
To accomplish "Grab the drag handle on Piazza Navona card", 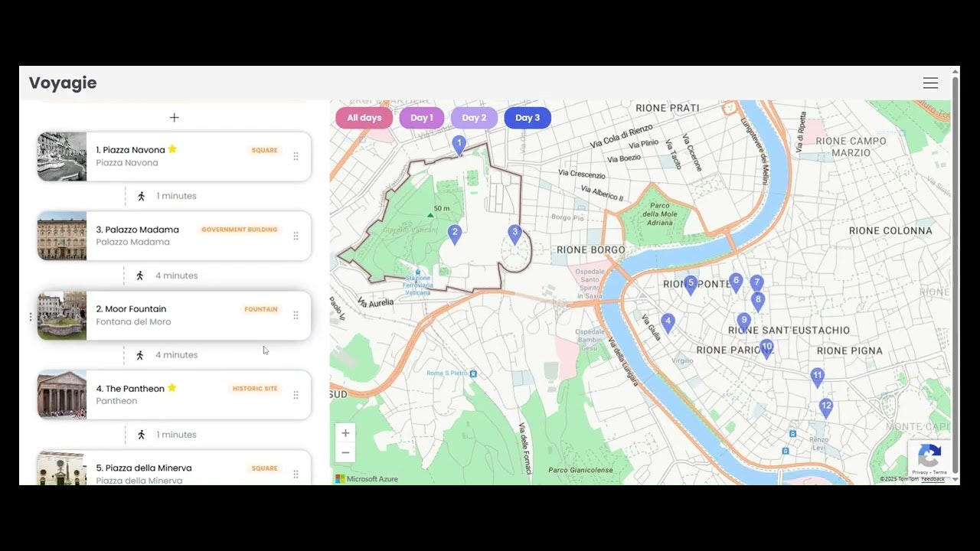I will tap(296, 156).
